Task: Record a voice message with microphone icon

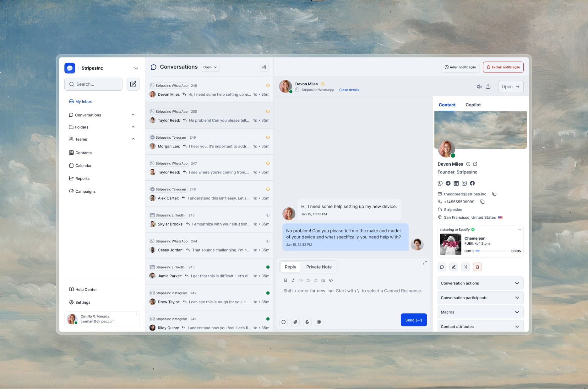Action: [307, 322]
